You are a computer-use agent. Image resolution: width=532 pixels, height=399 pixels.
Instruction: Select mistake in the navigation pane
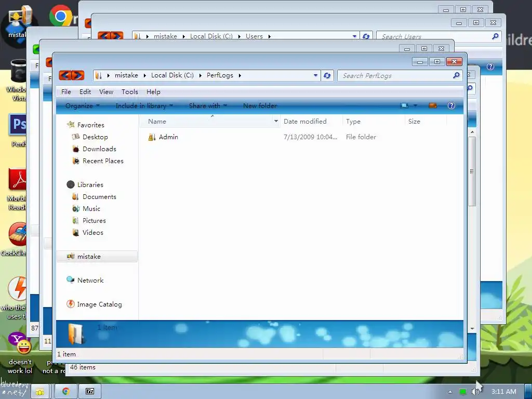pos(97,257)
